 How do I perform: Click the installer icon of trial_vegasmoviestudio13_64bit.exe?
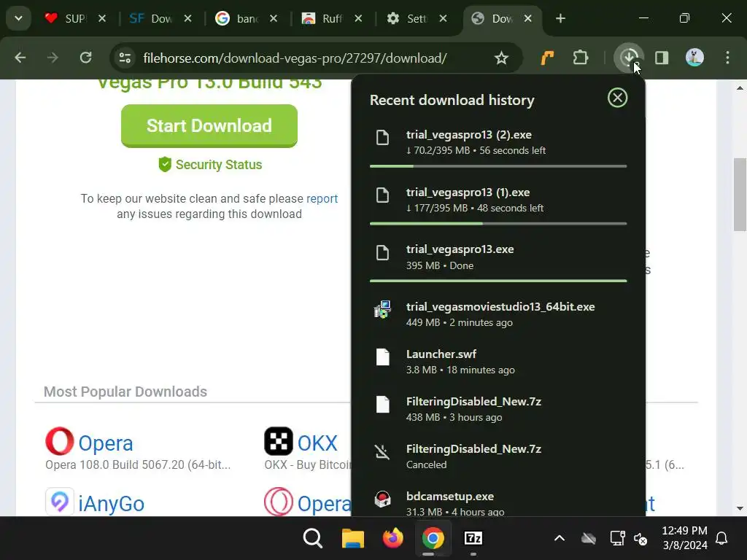pos(382,309)
